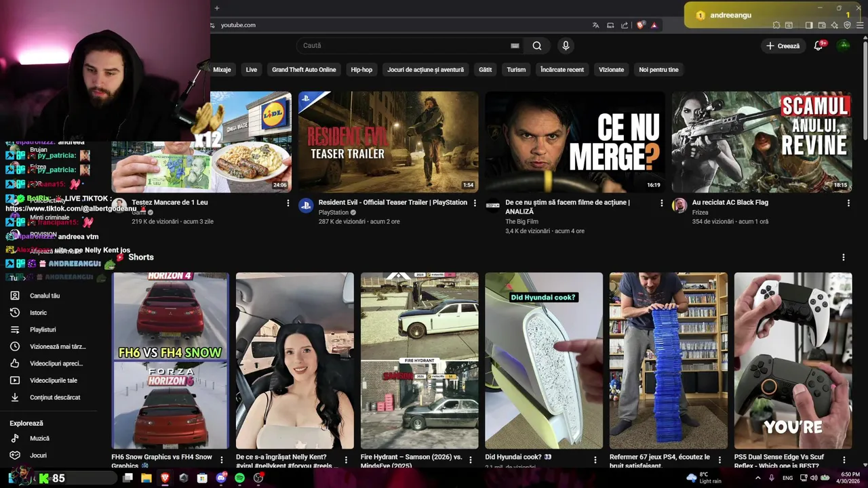Select the Mixaje filter chip

click(x=222, y=70)
